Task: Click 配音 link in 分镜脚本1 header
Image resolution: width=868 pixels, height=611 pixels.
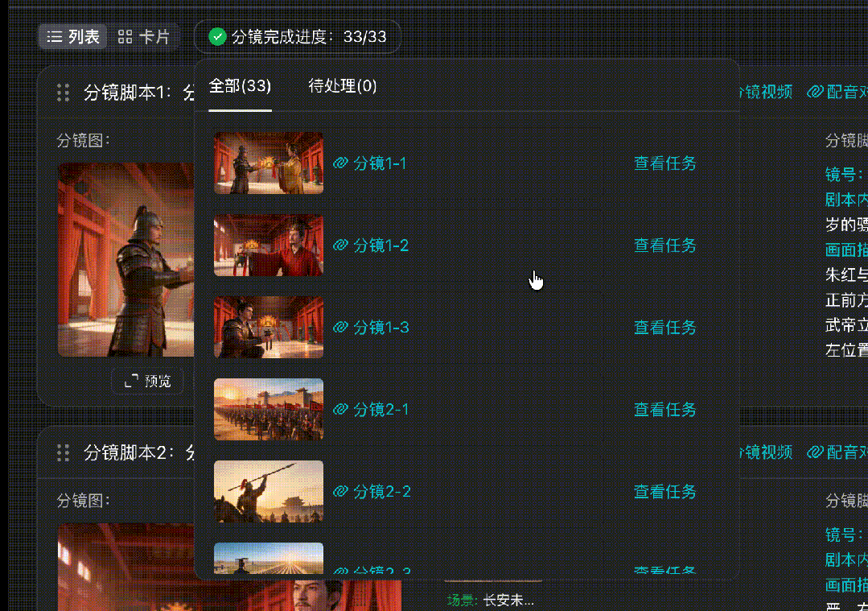Action: coord(837,92)
